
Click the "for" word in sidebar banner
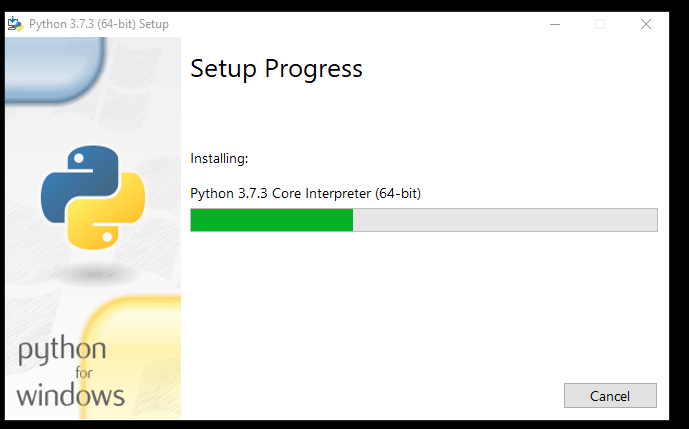[83, 373]
